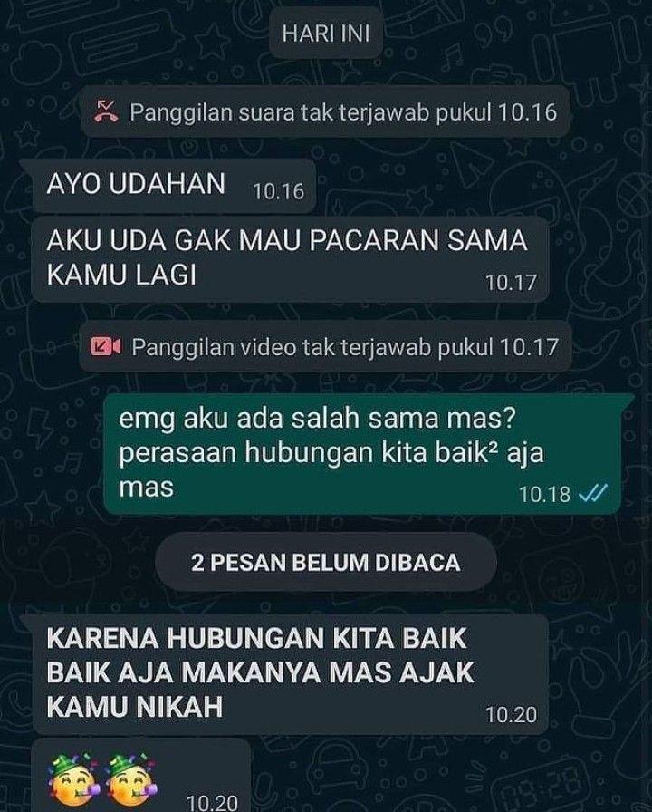Open the missed video call notice at 10.17
Screen dimensions: 652x812
click(326, 346)
